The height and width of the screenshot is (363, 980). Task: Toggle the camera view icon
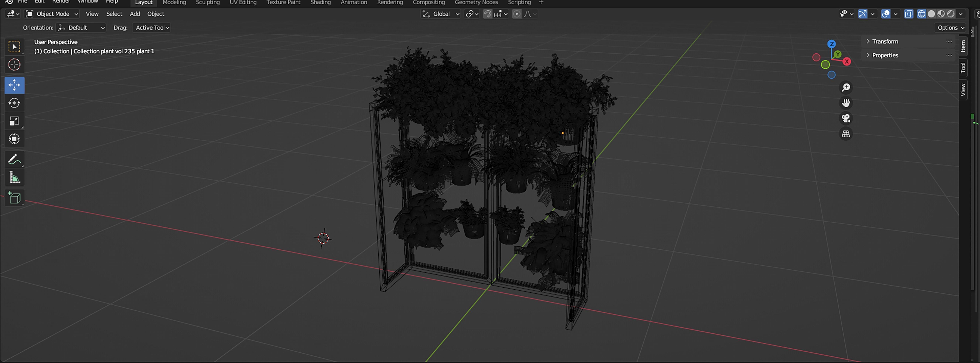(846, 118)
